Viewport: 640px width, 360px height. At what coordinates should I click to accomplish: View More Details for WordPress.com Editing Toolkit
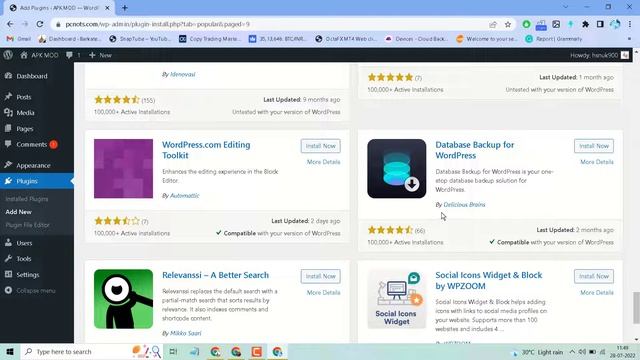tap(323, 162)
